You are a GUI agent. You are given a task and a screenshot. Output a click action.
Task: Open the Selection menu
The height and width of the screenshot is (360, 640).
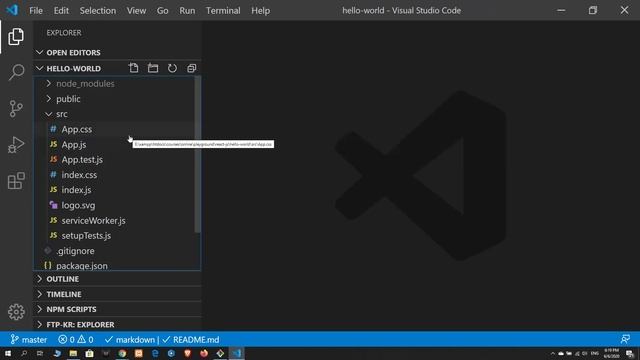98,11
